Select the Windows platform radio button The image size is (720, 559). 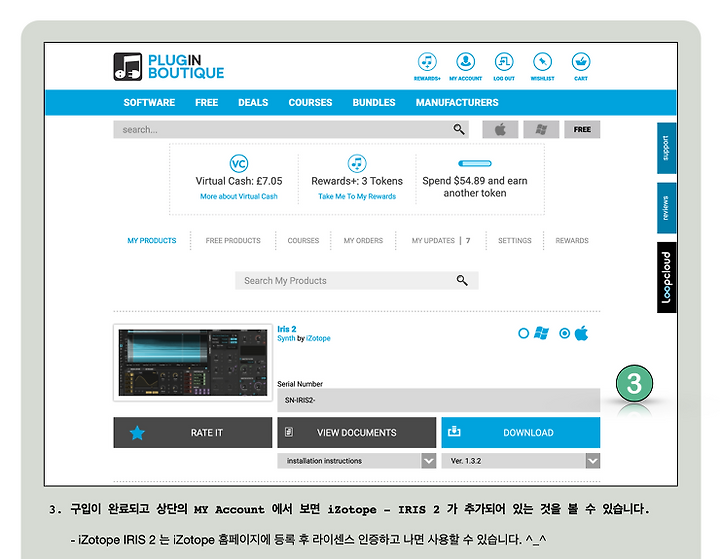pyautogui.click(x=523, y=333)
